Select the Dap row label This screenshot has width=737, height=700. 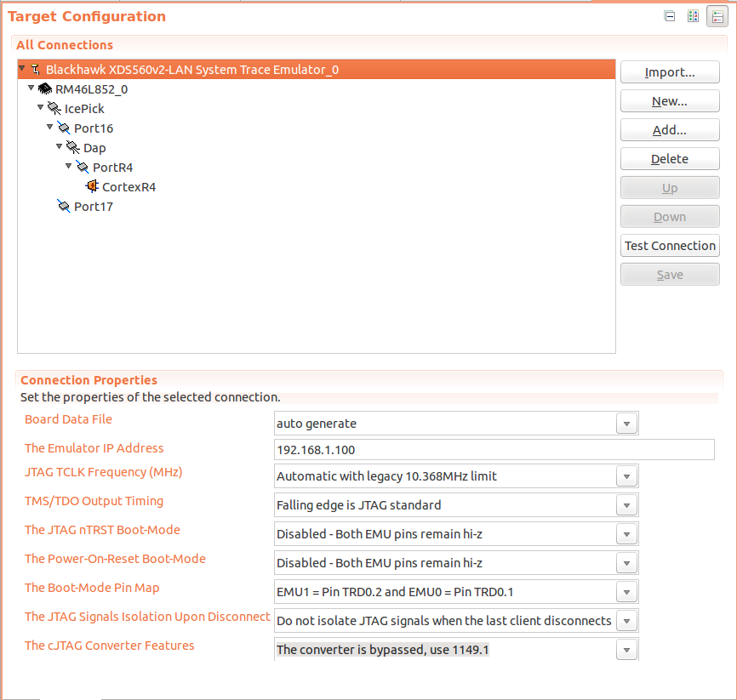coord(94,148)
